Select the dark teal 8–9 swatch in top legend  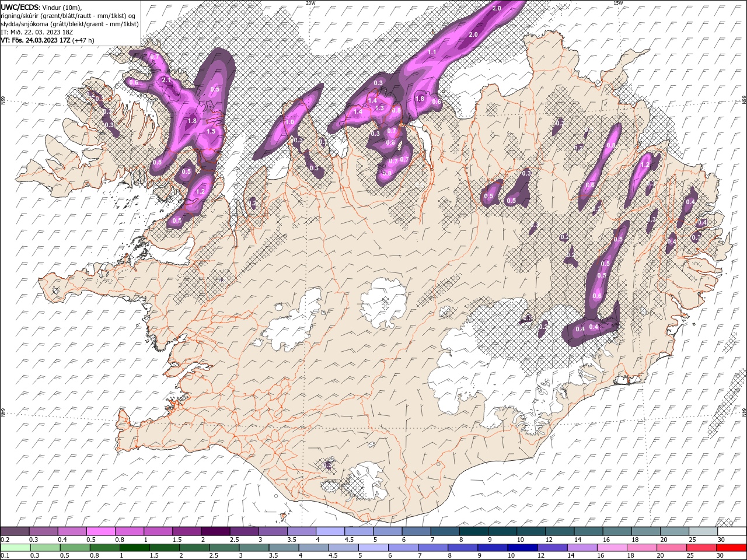[x=474, y=531]
